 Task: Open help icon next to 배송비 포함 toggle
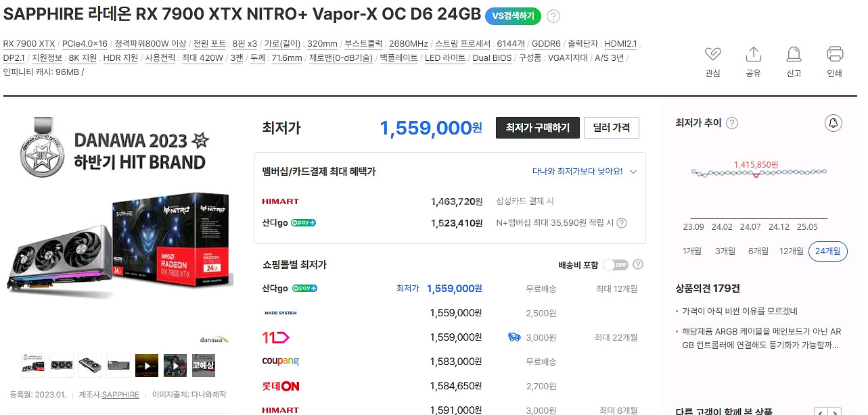pos(637,264)
